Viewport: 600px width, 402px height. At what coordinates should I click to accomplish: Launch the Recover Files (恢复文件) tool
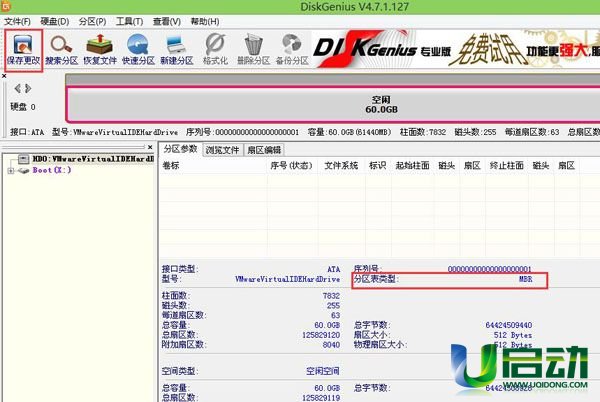(100, 50)
